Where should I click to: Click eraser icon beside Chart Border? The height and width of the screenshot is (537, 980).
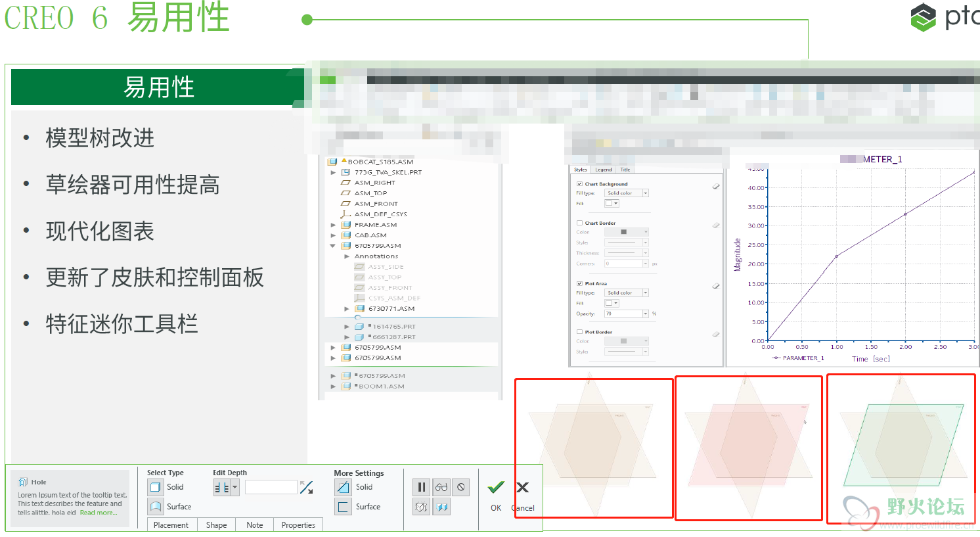tap(716, 225)
